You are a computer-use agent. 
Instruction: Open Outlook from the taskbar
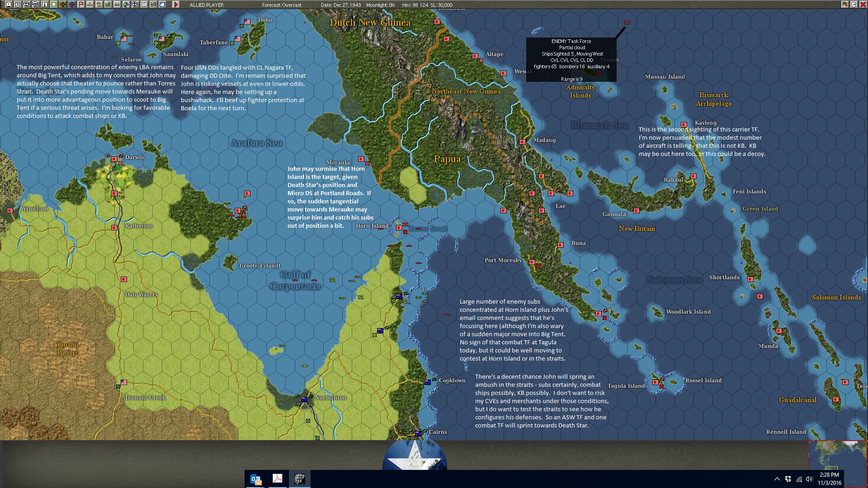pyautogui.click(x=256, y=479)
